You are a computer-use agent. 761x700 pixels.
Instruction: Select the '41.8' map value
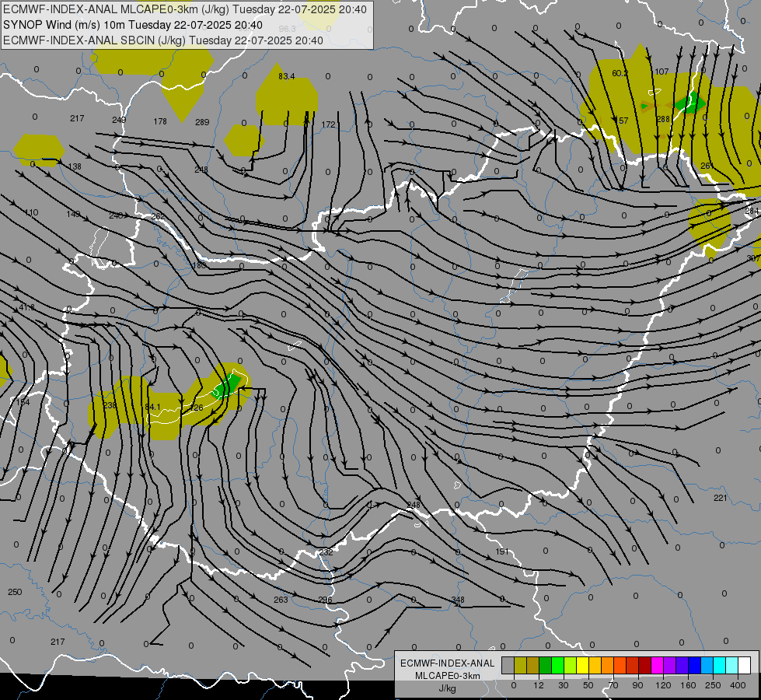[27, 307]
